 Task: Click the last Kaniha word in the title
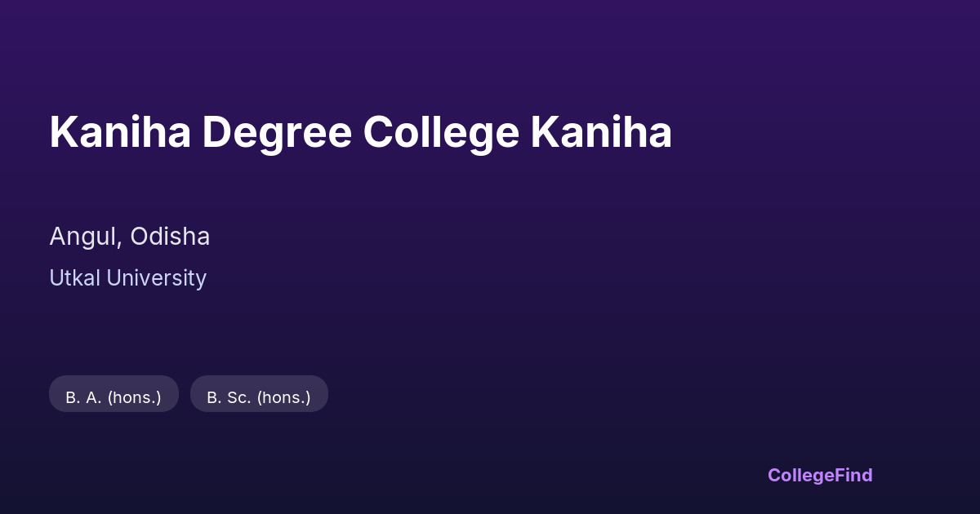pos(601,132)
